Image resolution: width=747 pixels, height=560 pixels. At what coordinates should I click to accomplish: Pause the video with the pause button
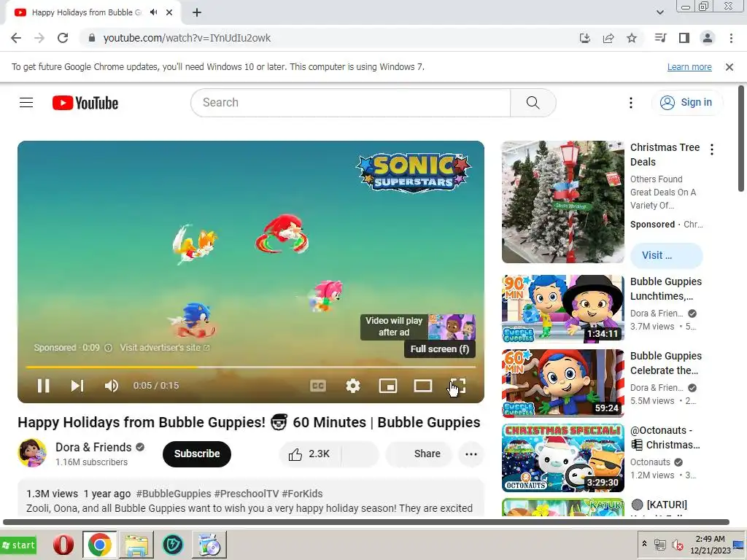(43, 386)
